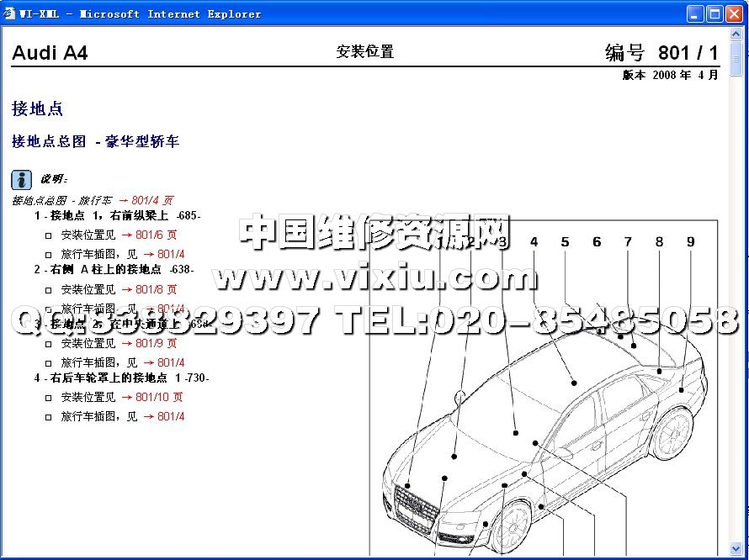This screenshot has height=560, width=749.
Task: Open link 801/6 页 under ground point 1
Action: (x=149, y=235)
